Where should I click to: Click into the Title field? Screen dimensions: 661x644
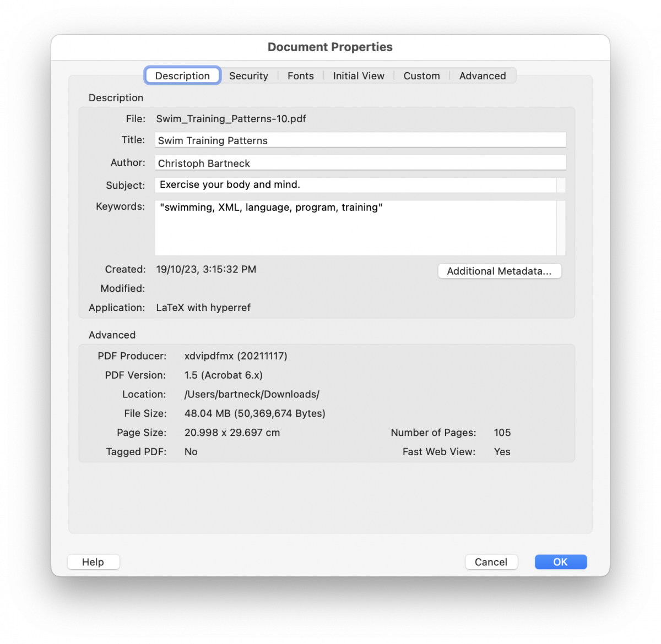click(360, 140)
